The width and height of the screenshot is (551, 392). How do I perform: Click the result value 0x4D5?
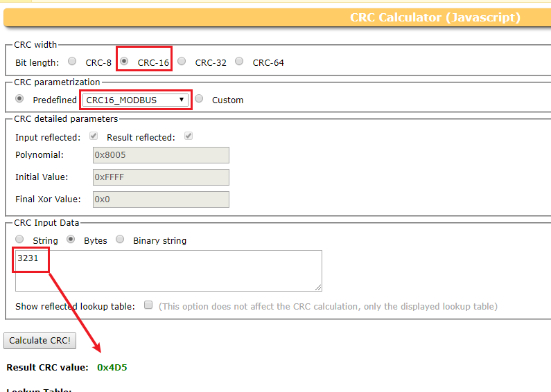pyautogui.click(x=112, y=367)
